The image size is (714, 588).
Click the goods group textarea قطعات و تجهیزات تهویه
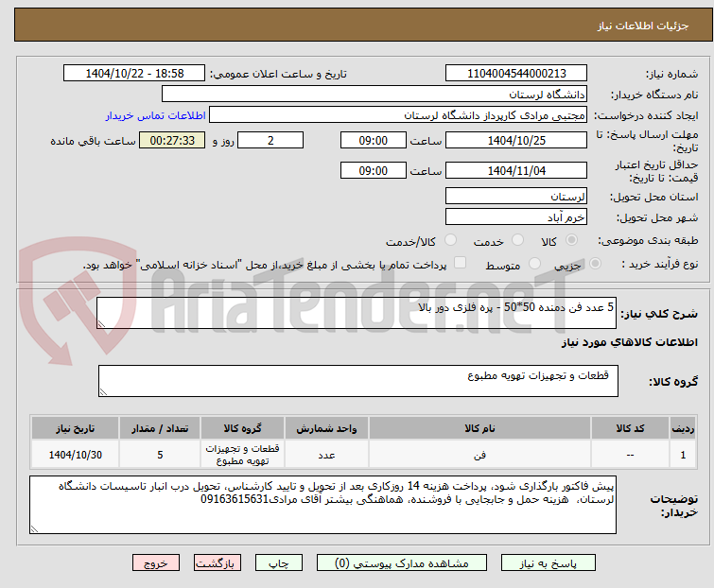pos(357,381)
